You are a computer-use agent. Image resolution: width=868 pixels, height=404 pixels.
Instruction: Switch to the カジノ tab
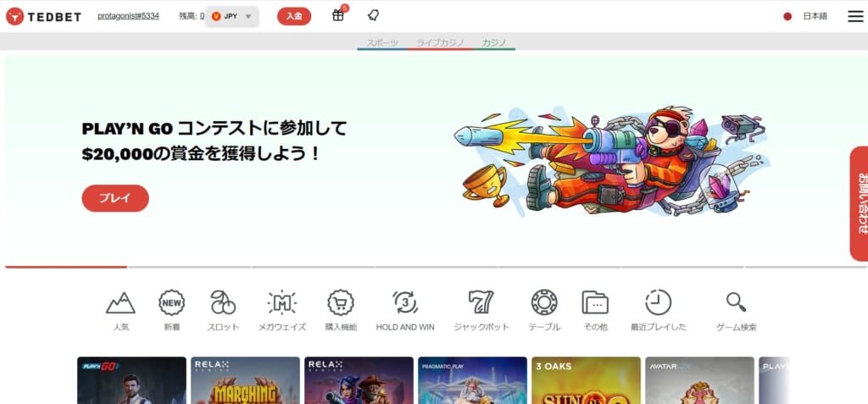(x=494, y=42)
